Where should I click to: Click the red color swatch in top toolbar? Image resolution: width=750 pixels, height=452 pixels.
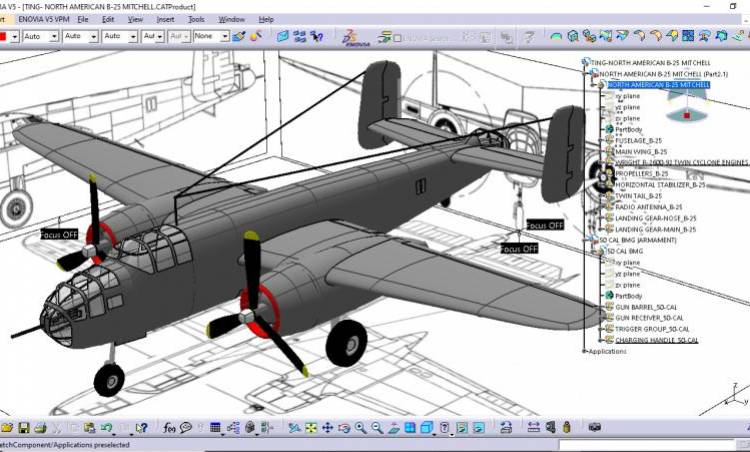5,37
